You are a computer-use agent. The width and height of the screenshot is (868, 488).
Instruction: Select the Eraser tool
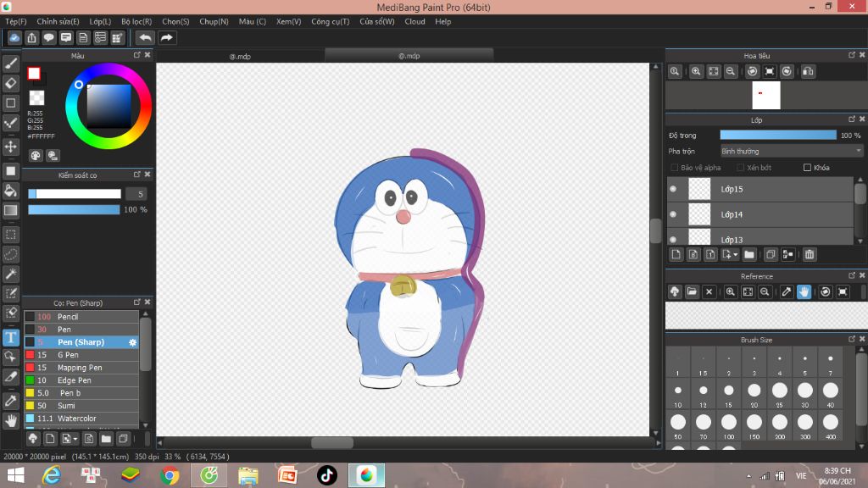click(10, 83)
